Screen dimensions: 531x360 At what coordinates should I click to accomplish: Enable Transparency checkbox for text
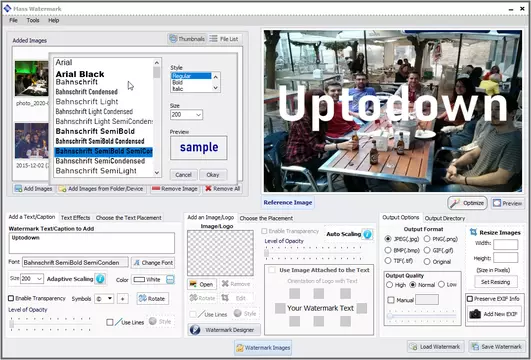(x=11, y=298)
